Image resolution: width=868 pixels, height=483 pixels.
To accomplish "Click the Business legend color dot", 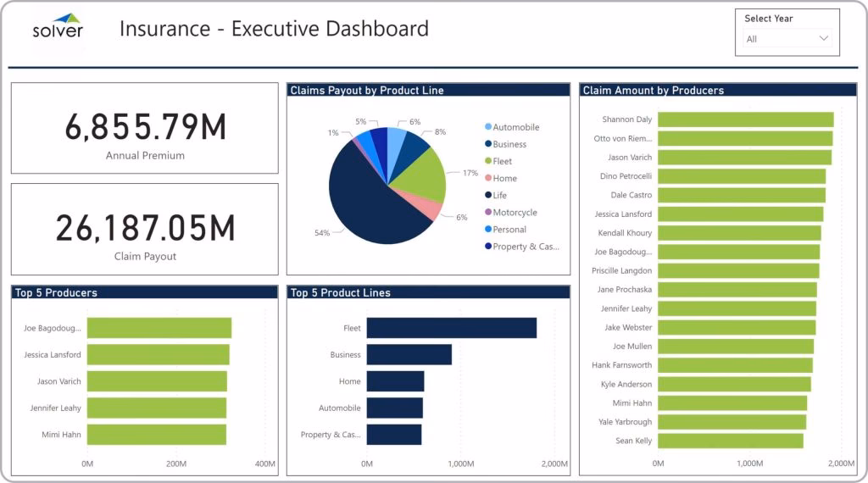I will (x=488, y=144).
